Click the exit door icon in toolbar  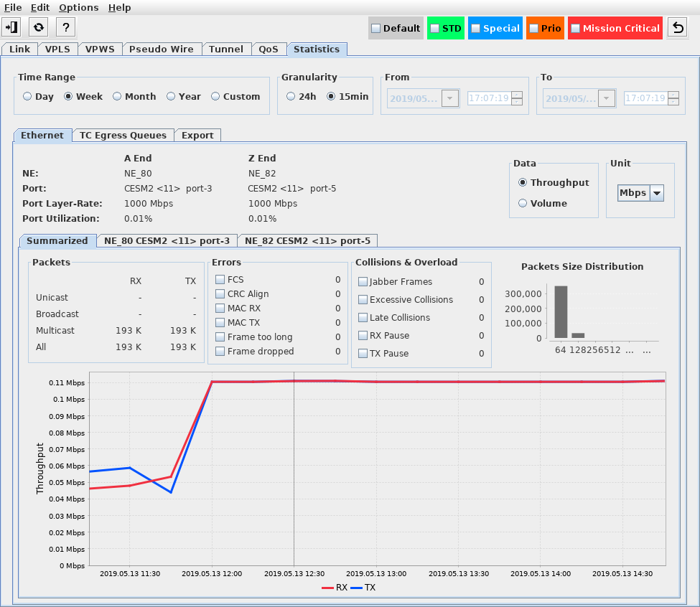tap(11, 27)
